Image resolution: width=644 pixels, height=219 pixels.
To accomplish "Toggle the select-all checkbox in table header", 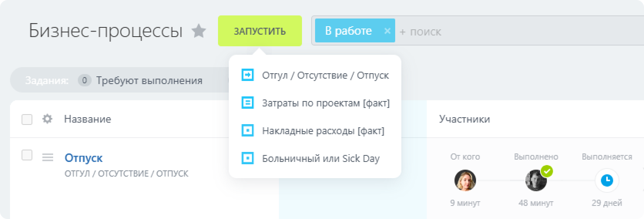I will pyautogui.click(x=27, y=120).
